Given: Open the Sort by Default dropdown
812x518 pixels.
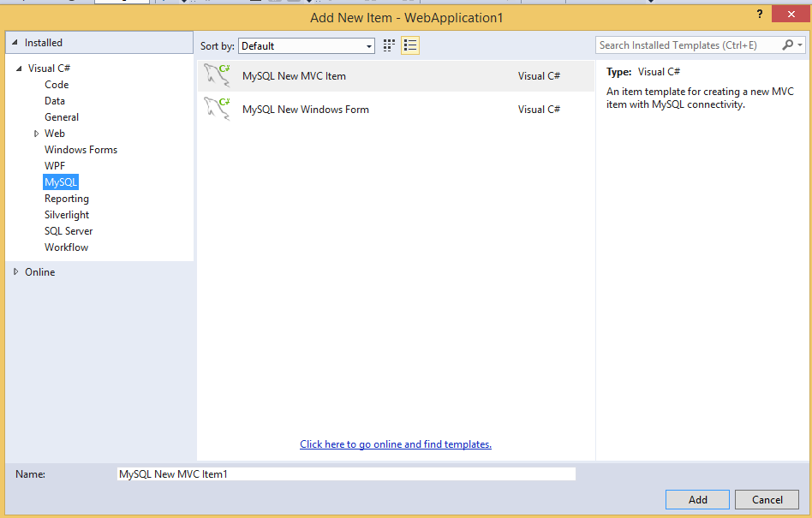Looking at the screenshot, I should [307, 45].
